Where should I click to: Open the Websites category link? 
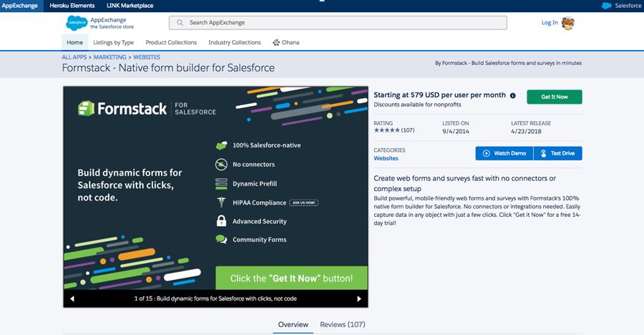(386, 158)
